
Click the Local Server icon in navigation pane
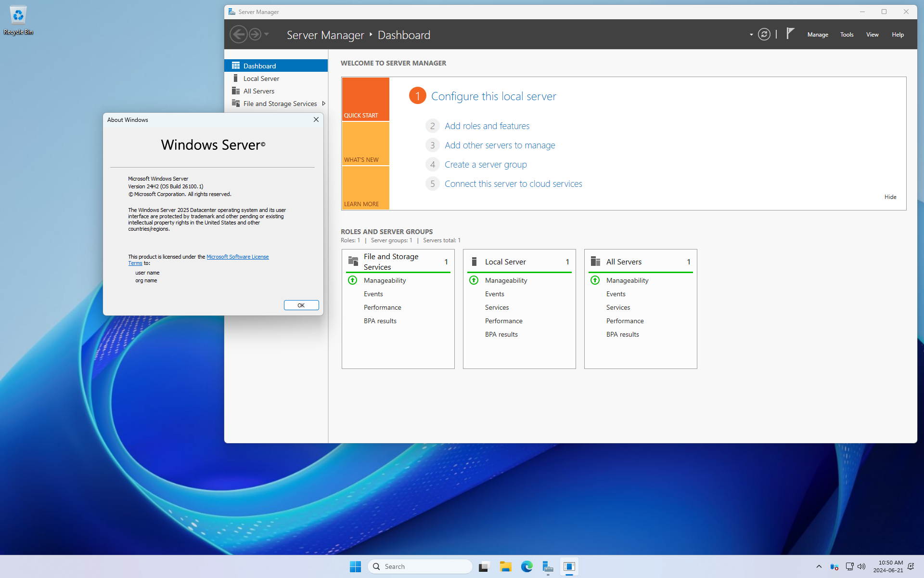point(236,78)
